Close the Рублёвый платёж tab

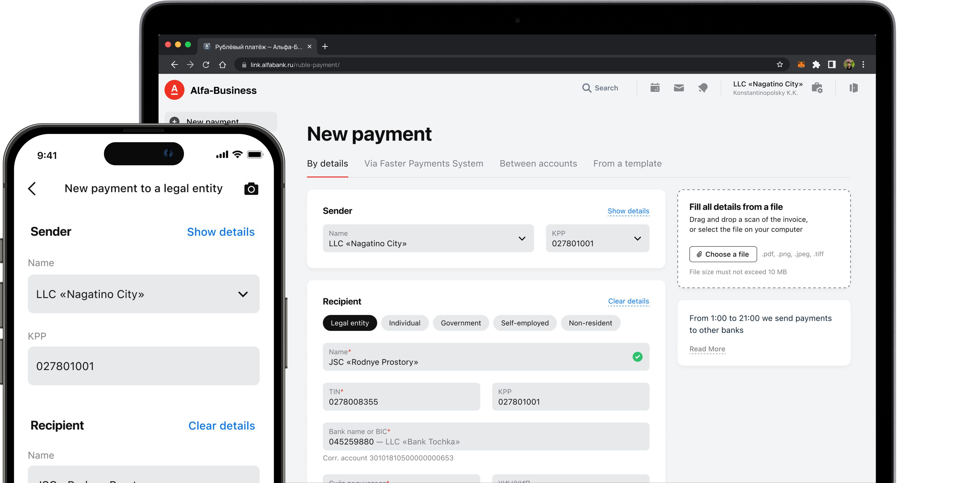[309, 46]
